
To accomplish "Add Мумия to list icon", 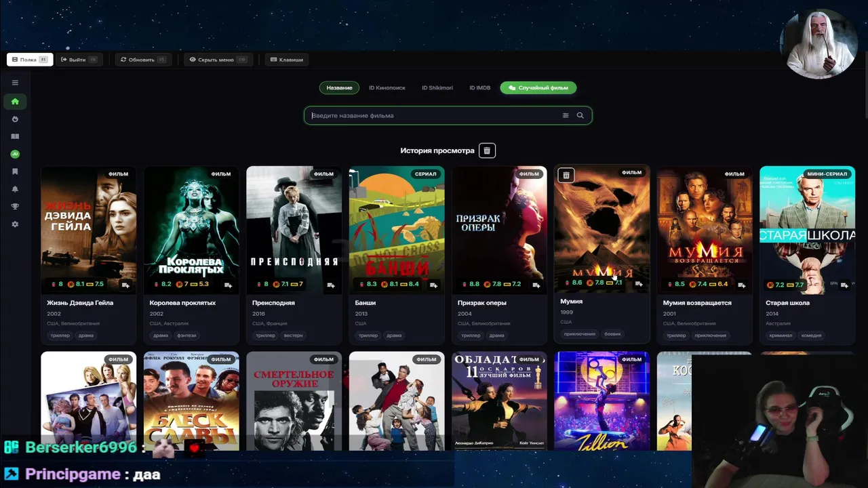I will tap(639, 283).
